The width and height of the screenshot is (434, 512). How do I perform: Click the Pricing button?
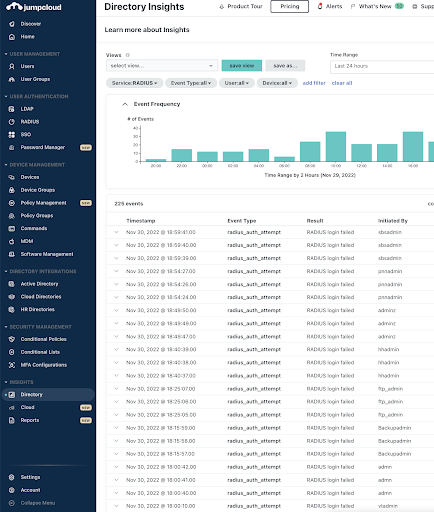290,6
